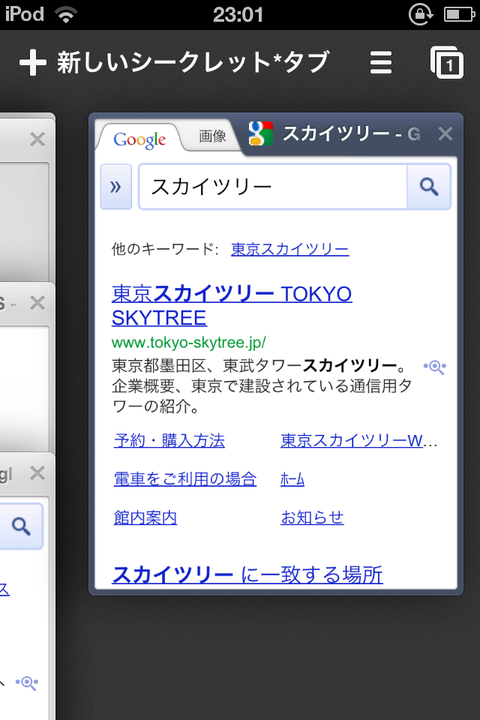Viewport: 480px width, 720px height.
Task: Open the 東京スカイツリーW... sitelink
Action: pos(359,440)
